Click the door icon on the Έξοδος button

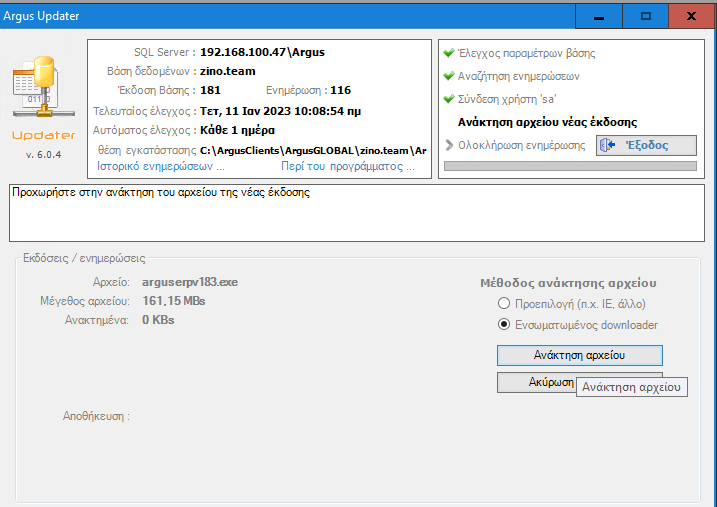click(x=609, y=146)
